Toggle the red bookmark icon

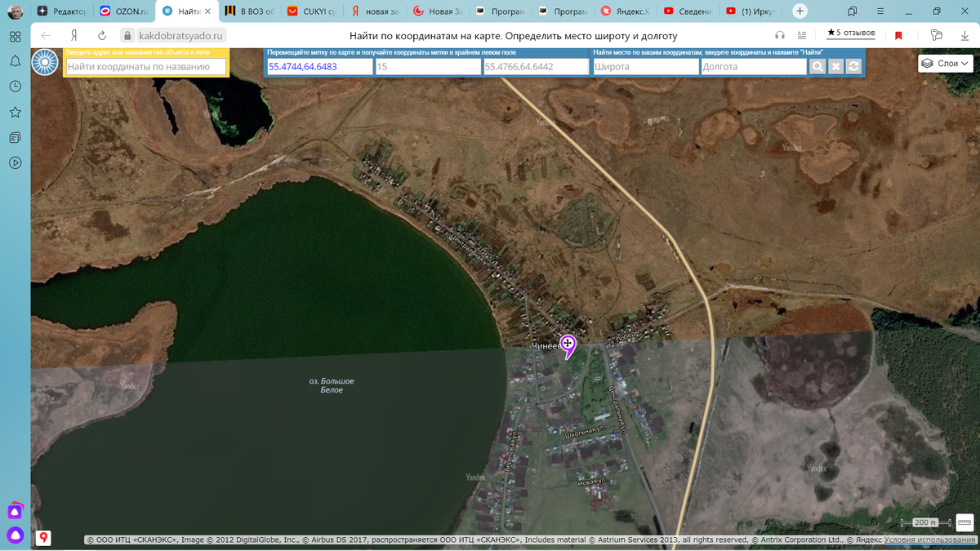pos(898,36)
